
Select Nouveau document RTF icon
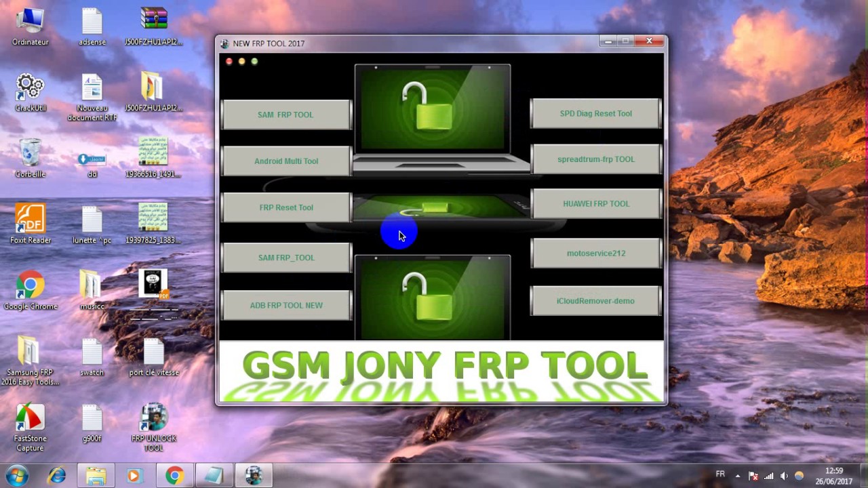pos(92,97)
